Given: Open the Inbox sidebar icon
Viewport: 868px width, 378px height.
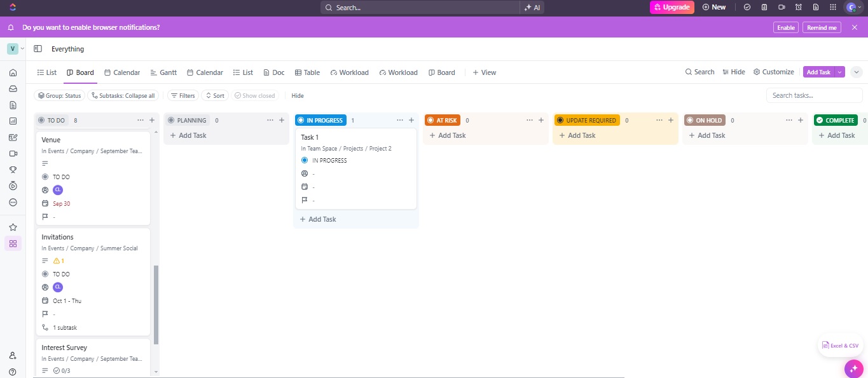Looking at the screenshot, I should pos(13,88).
